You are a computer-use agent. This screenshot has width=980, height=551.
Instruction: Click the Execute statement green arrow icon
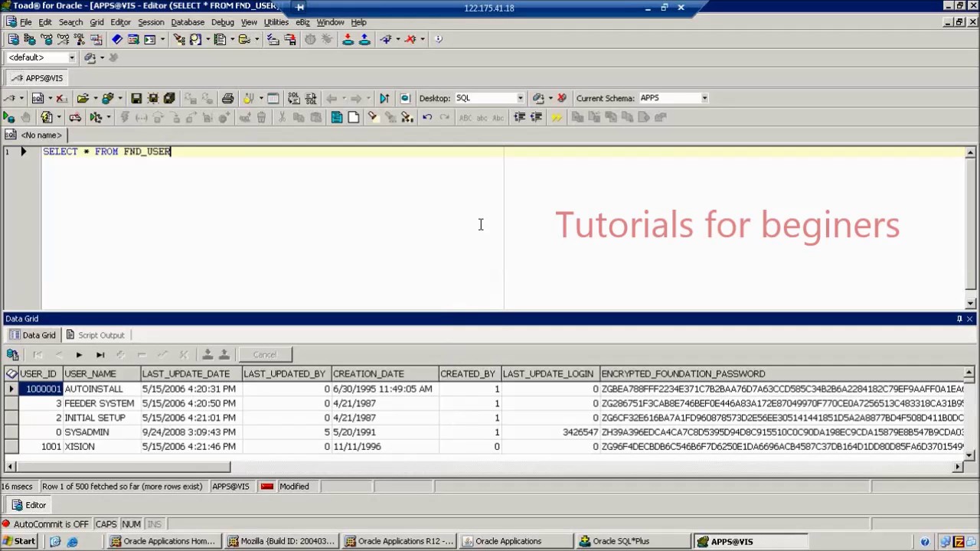click(8, 117)
